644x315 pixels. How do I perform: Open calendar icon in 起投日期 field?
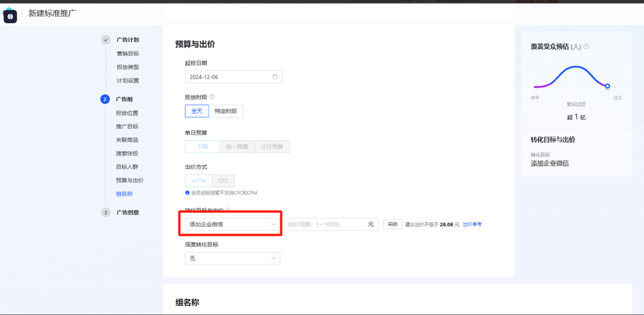tap(275, 77)
